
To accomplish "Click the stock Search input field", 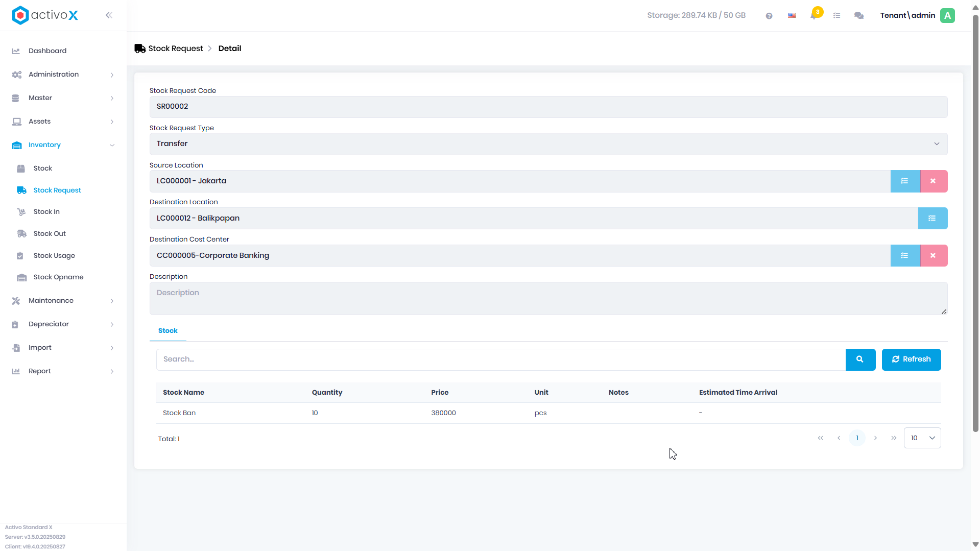I will click(x=500, y=360).
